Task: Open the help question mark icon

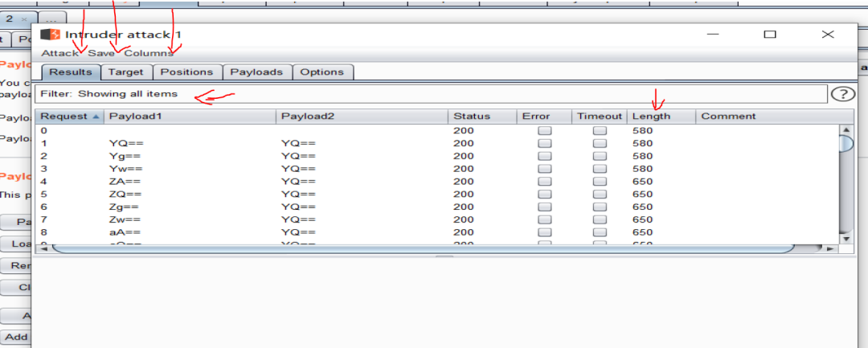Action: pos(843,94)
